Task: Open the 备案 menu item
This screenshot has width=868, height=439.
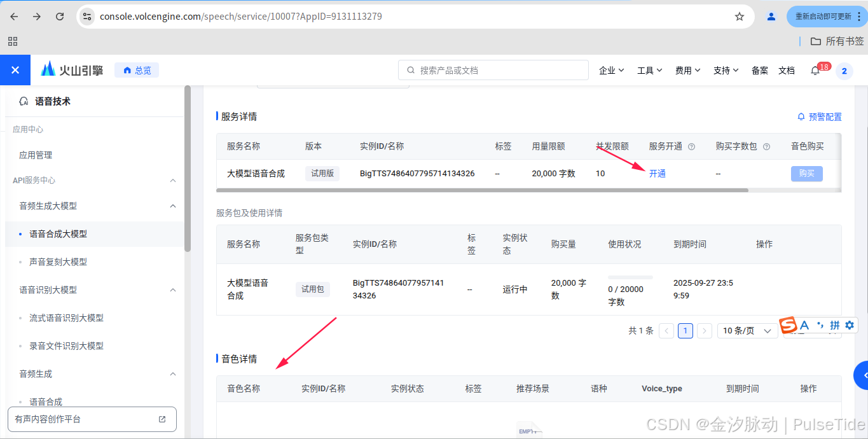Action: point(760,71)
